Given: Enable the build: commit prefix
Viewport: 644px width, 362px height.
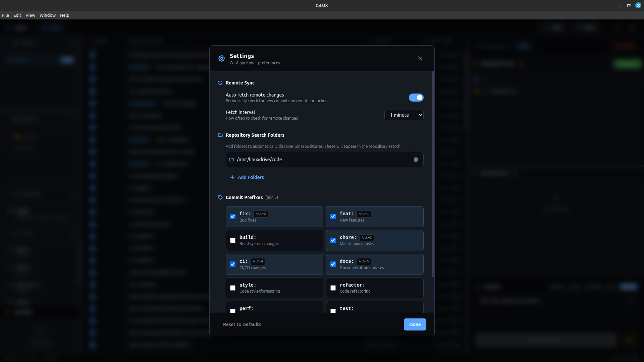Looking at the screenshot, I should pos(233,240).
